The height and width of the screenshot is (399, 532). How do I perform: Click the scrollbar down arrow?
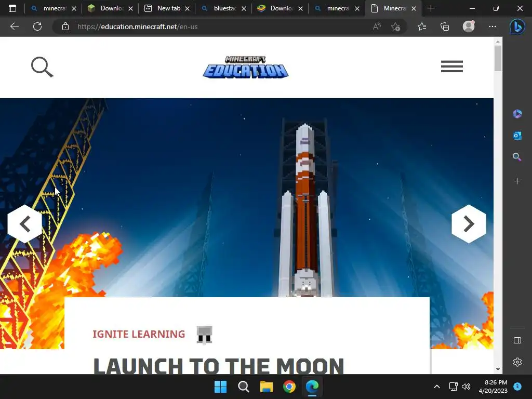pyautogui.click(x=498, y=369)
